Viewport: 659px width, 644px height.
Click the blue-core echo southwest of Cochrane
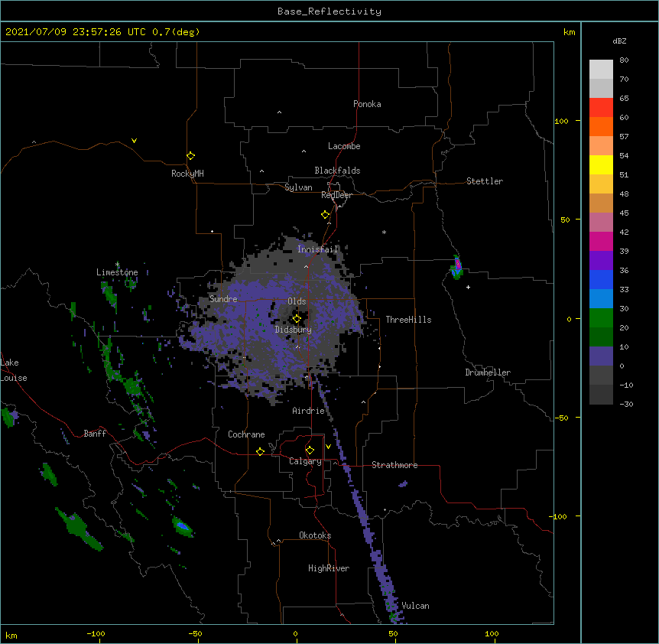click(x=183, y=525)
